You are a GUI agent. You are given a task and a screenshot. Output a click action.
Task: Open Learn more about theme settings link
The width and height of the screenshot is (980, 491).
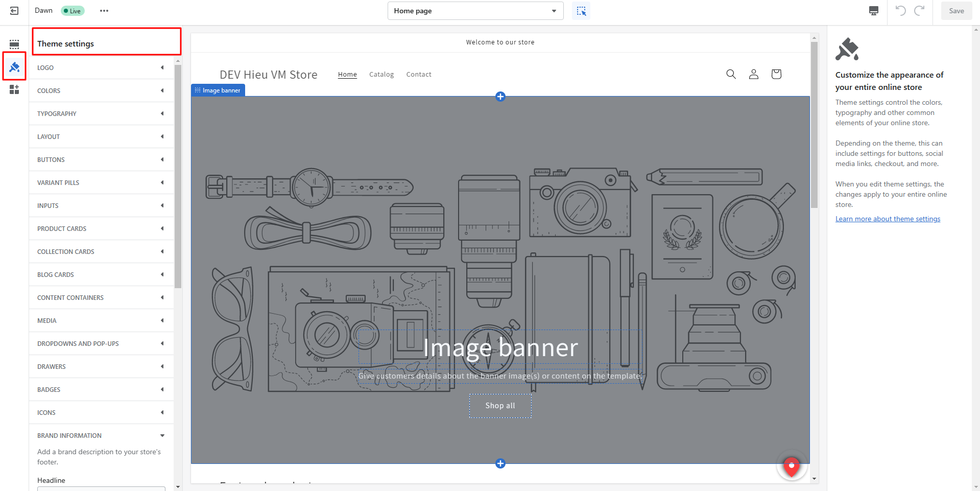tap(888, 219)
